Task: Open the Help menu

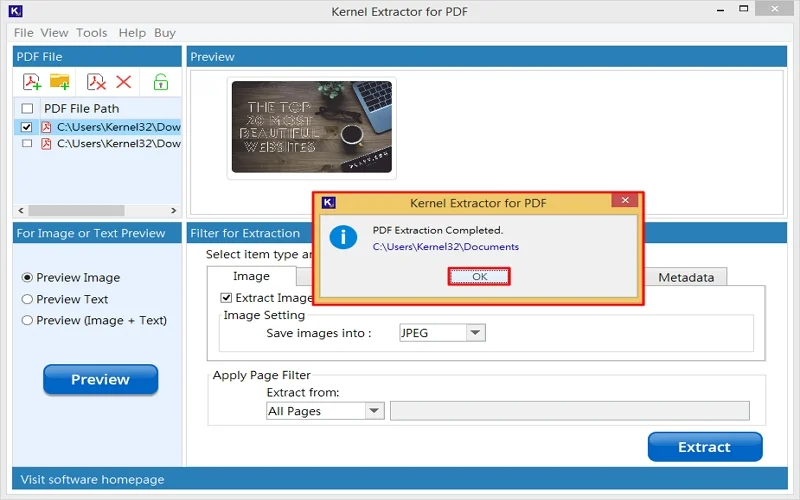Action: tap(132, 33)
